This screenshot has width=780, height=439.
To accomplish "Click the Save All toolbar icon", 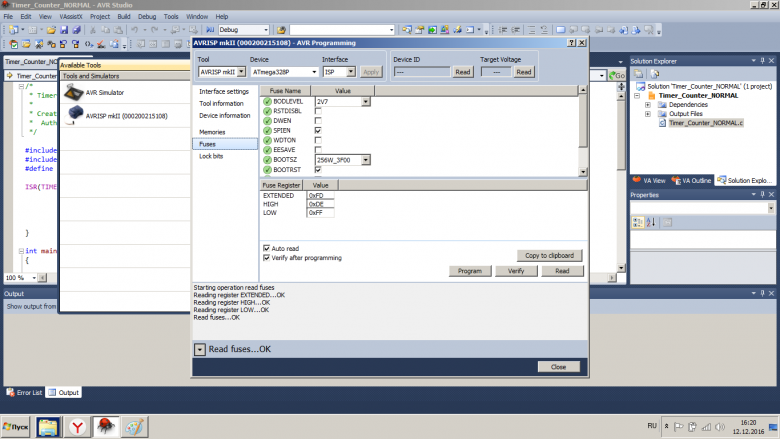I will [77, 30].
